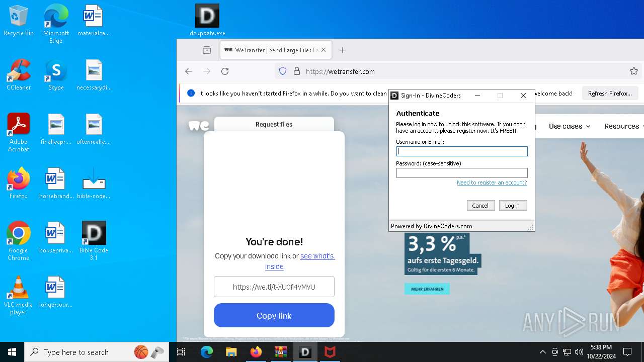
Task: Open WinRAR from the taskbar
Action: [x=280, y=352]
